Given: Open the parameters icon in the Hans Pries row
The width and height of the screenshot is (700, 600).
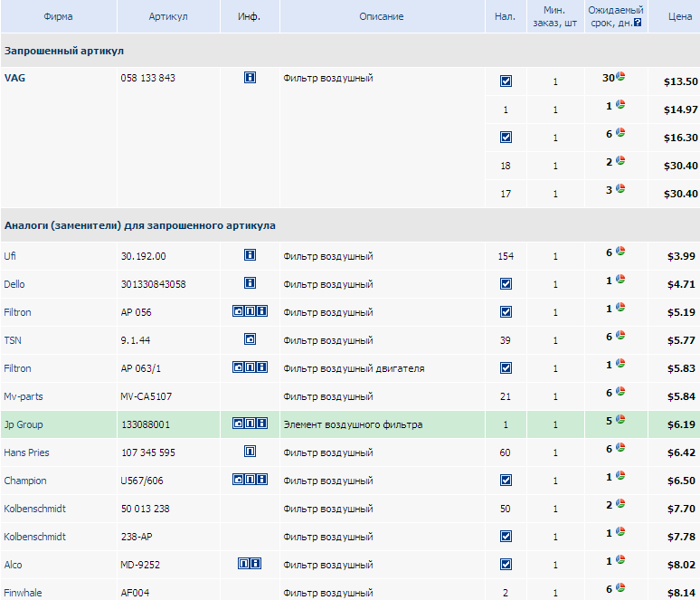Looking at the screenshot, I should point(250,452).
